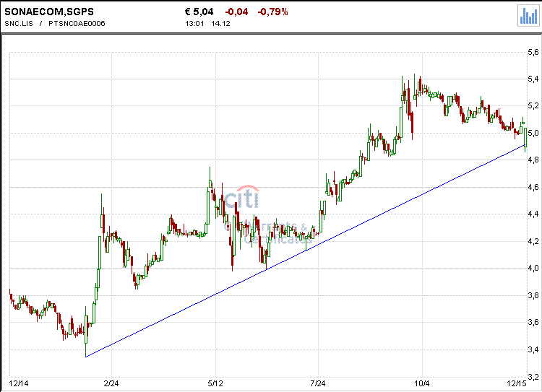Image resolution: width=542 pixels, height=392 pixels.
Task: Click the 5,2 price axis label
Action: pos(533,105)
